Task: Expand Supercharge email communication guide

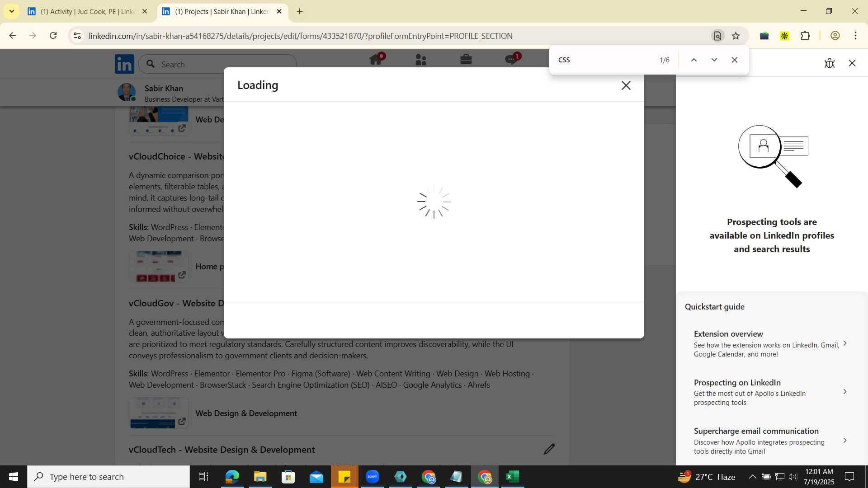Action: click(x=771, y=441)
